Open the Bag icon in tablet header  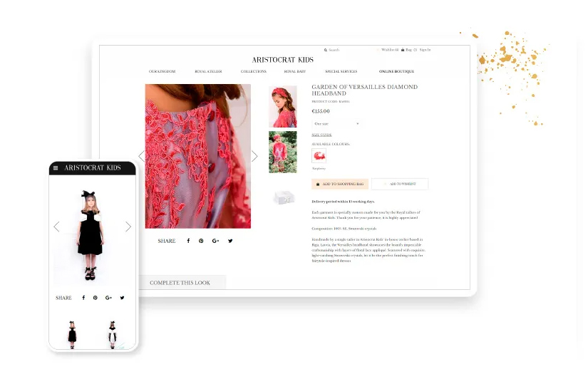[x=403, y=50]
